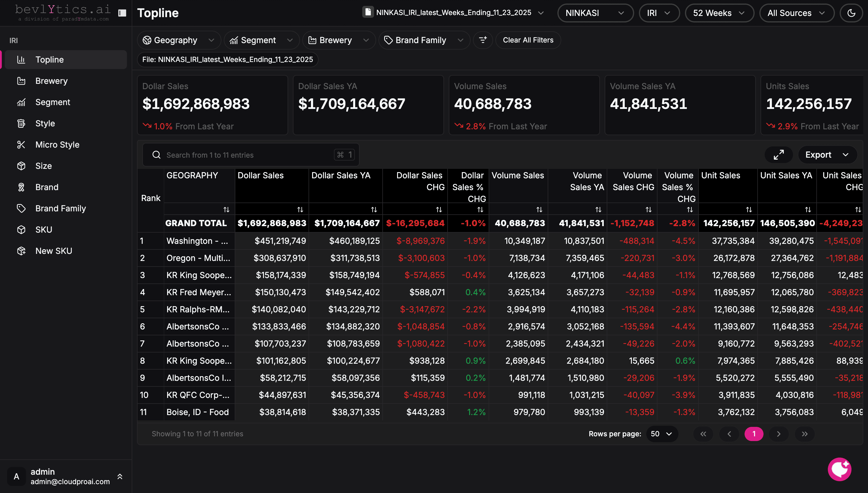Click the advanced filter settings icon
Image resolution: width=868 pixels, height=493 pixels.
coord(483,40)
